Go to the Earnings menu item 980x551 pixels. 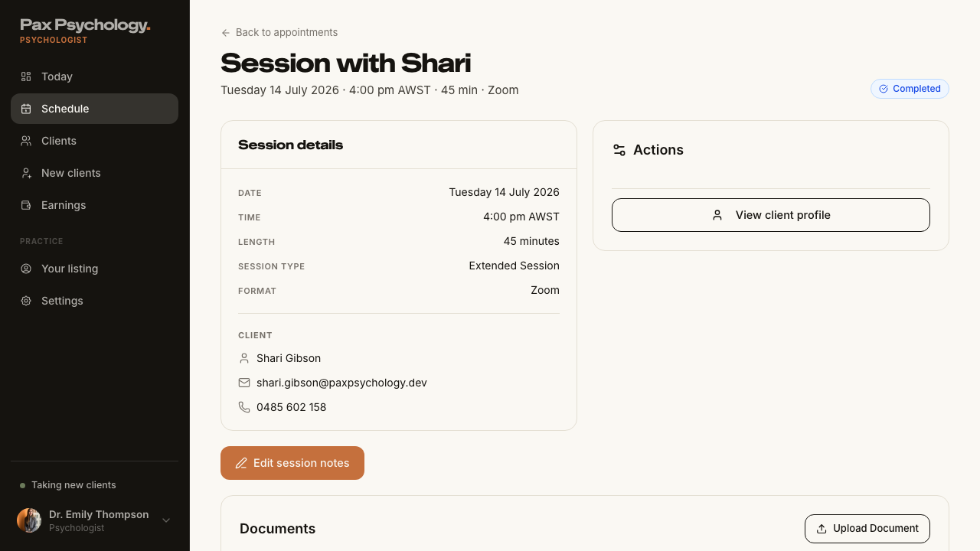coord(94,205)
